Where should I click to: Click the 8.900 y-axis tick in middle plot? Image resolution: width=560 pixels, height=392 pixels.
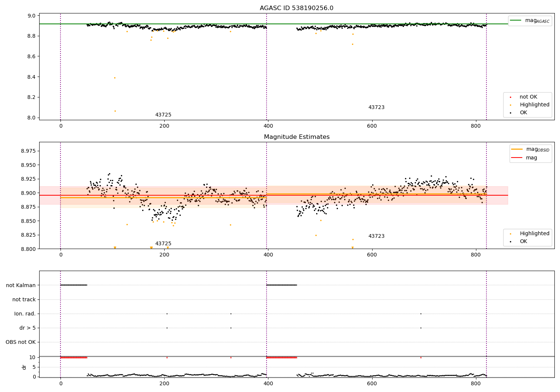coord(28,193)
